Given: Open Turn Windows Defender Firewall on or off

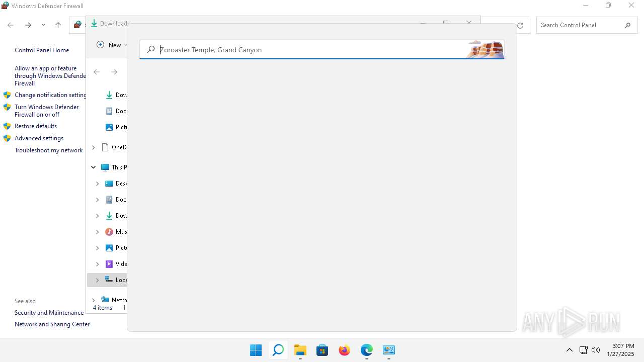Looking at the screenshot, I should (x=47, y=111).
